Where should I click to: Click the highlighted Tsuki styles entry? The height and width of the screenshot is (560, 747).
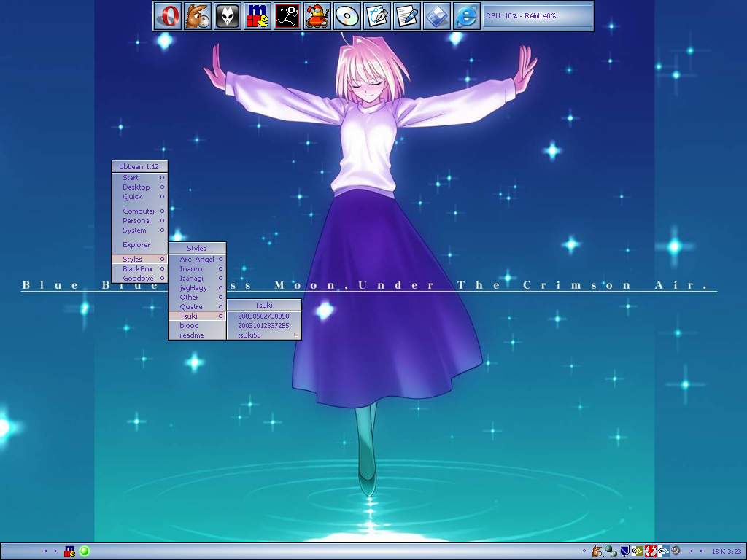(197, 316)
